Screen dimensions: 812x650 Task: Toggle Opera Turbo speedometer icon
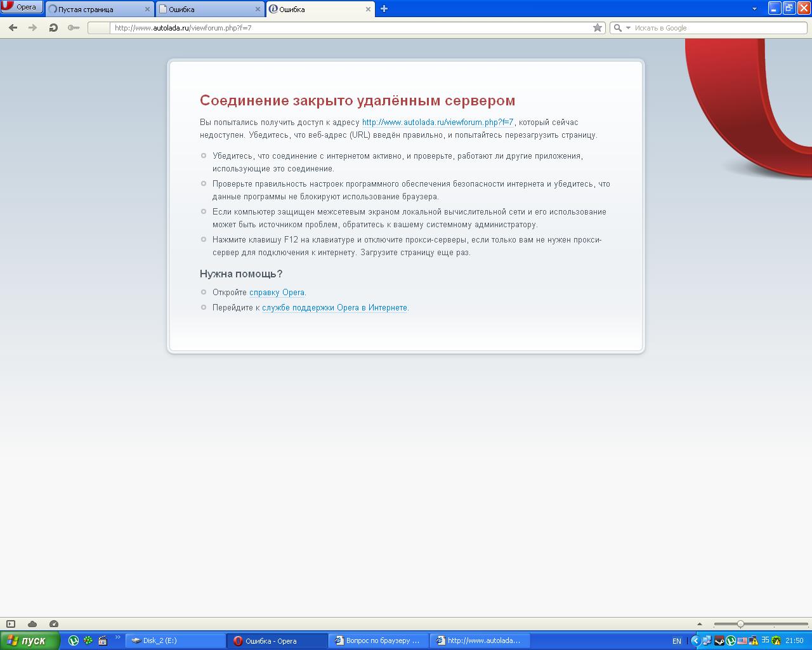coord(54,624)
